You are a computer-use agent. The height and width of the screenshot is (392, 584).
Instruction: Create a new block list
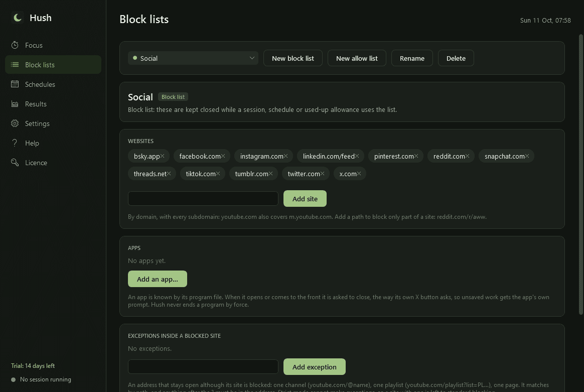pyautogui.click(x=293, y=58)
